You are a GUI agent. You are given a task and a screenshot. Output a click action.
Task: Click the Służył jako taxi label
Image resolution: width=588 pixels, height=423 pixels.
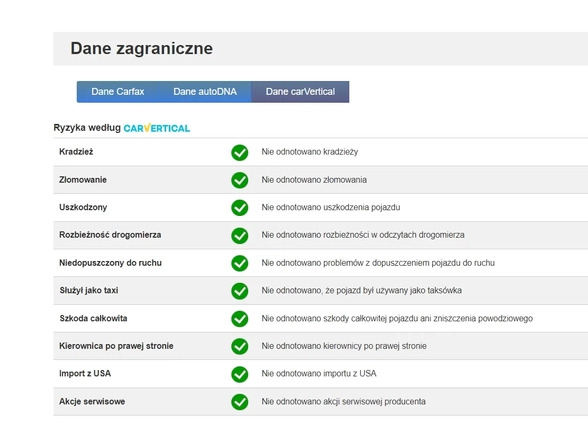[89, 291]
